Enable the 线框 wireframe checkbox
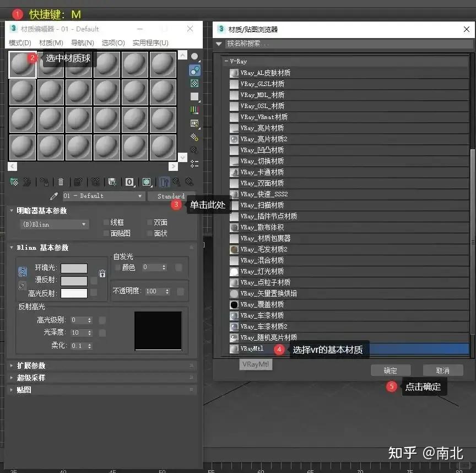 [106, 223]
